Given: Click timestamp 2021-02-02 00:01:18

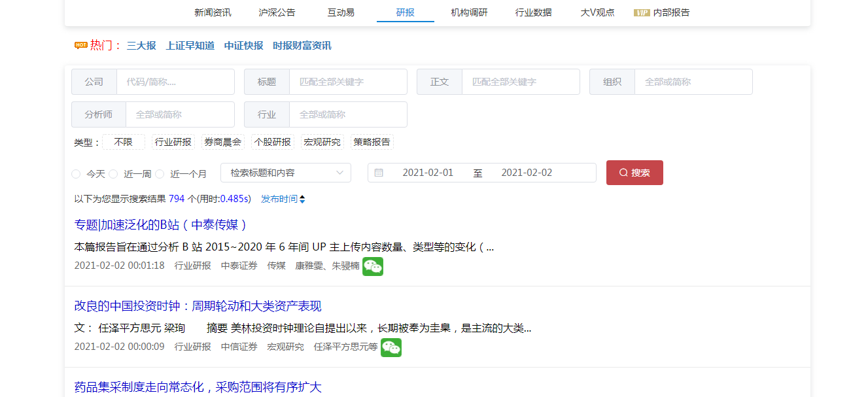Looking at the screenshot, I should pos(120,266).
